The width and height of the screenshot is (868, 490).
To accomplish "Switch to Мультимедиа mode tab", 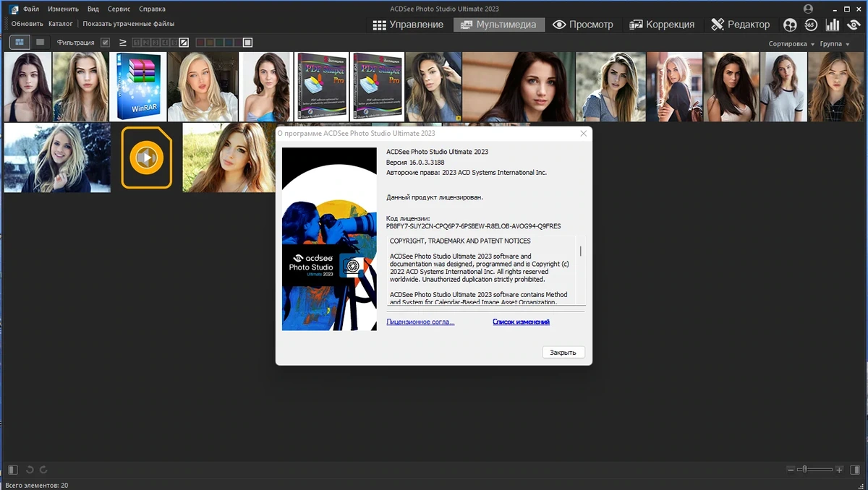I will click(499, 25).
